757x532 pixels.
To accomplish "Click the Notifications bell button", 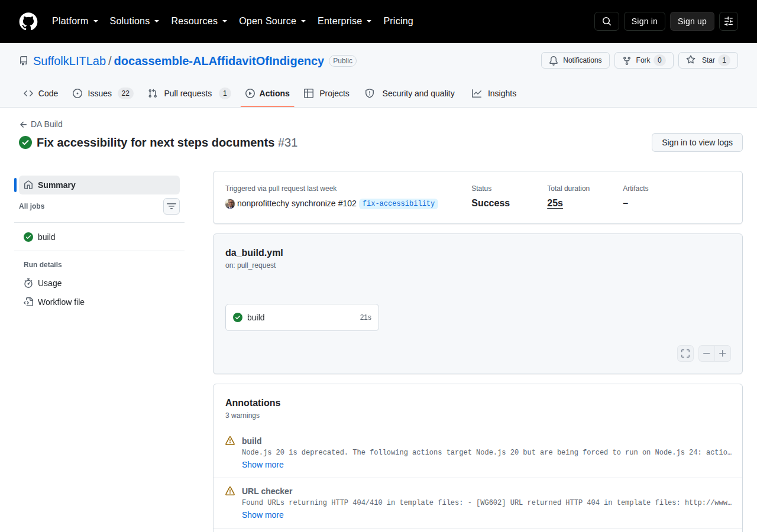I will (575, 60).
